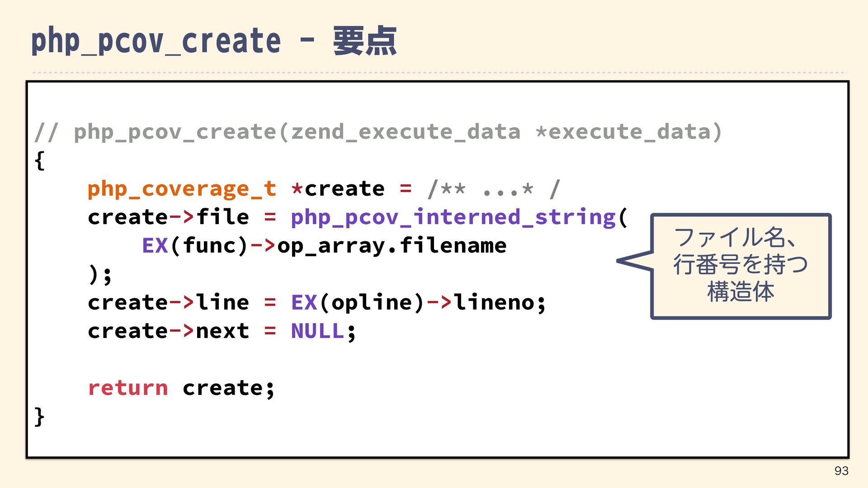Click the EX(func) macro text
This screenshot has width=868, height=488.
point(195,246)
